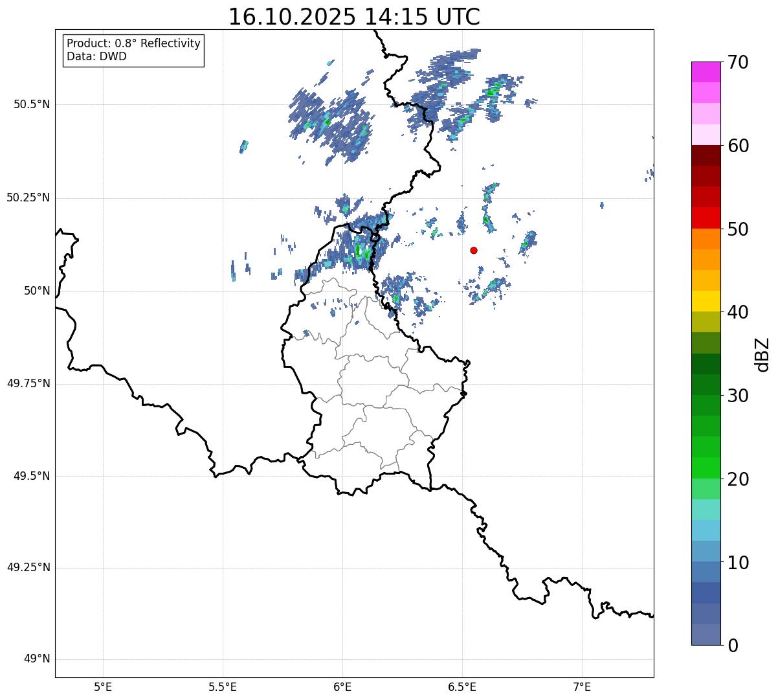
Task: Click the colorbar tick label 20
Action: (737, 479)
